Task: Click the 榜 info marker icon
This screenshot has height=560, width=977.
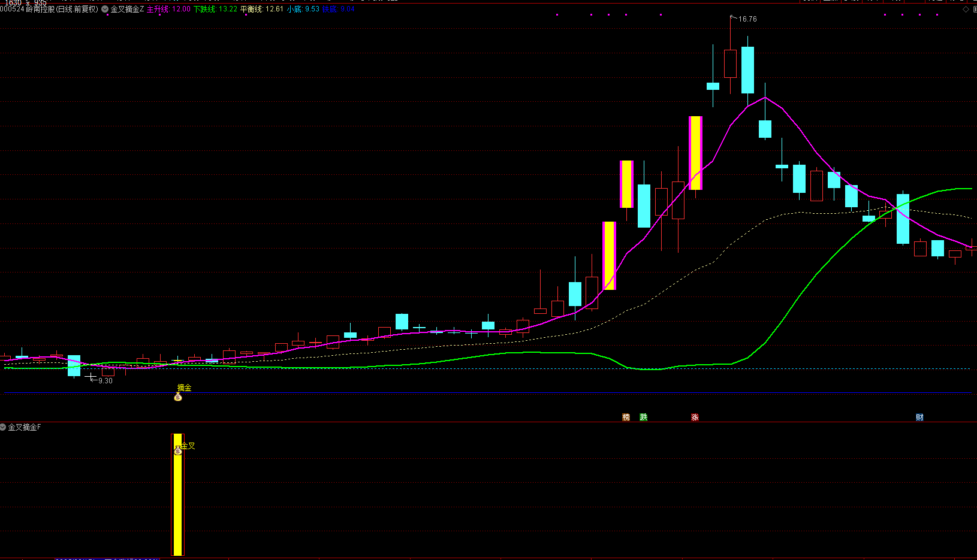Action: [626, 417]
